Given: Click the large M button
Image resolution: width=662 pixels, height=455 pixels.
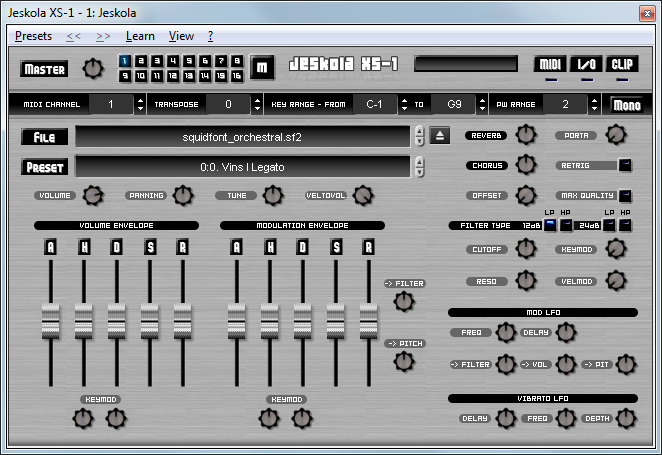Looking at the screenshot, I should (262, 67).
